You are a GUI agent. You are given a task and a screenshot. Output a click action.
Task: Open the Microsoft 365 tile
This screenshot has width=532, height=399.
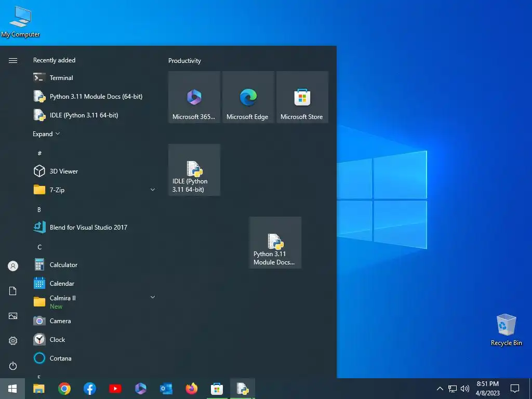pos(194,97)
